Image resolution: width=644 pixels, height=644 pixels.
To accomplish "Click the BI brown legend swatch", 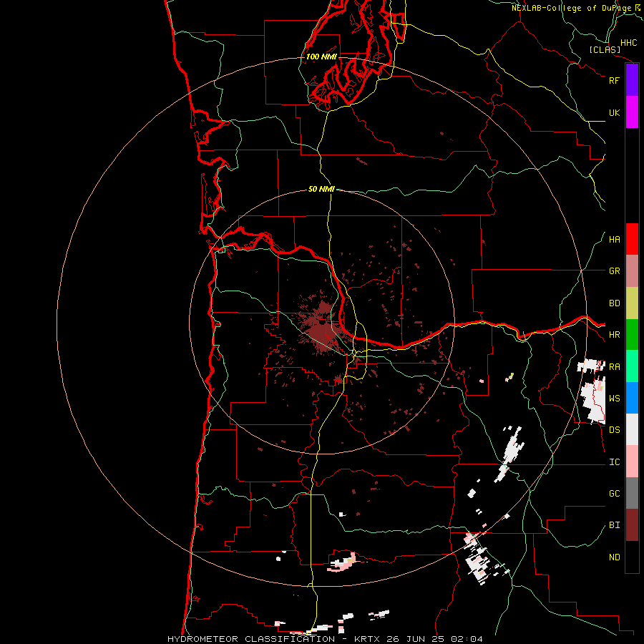I will [632, 525].
